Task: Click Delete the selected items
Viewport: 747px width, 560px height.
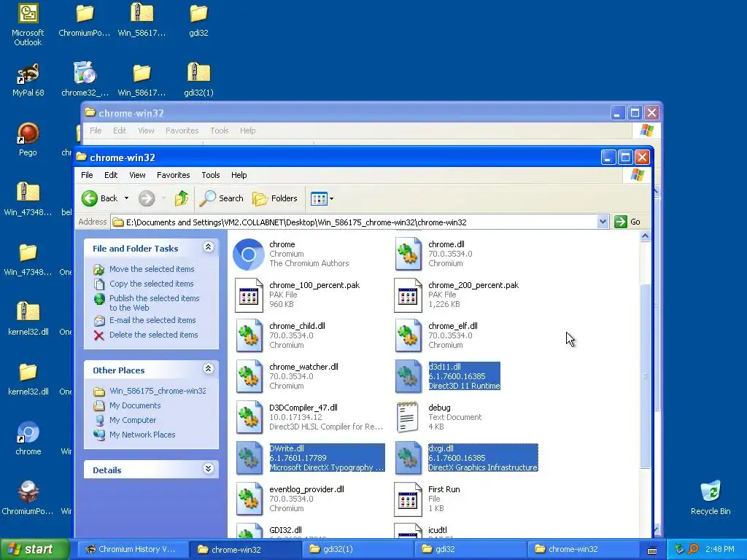Action: (x=153, y=335)
